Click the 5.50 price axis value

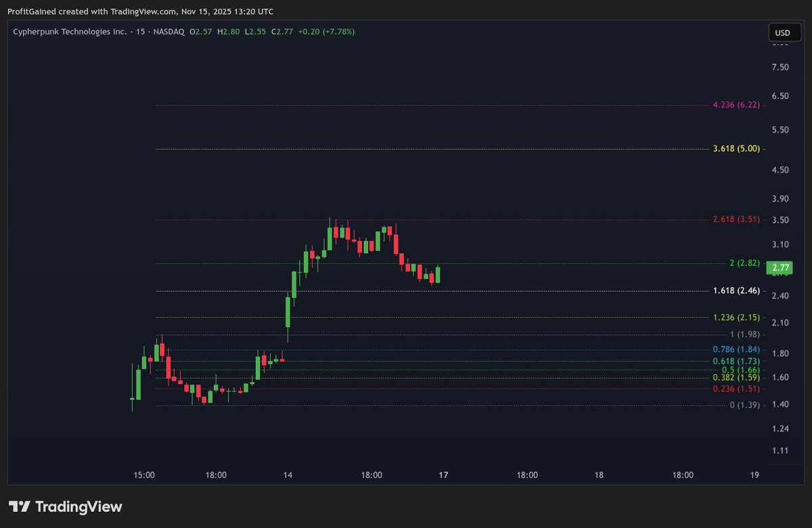[x=780, y=130]
